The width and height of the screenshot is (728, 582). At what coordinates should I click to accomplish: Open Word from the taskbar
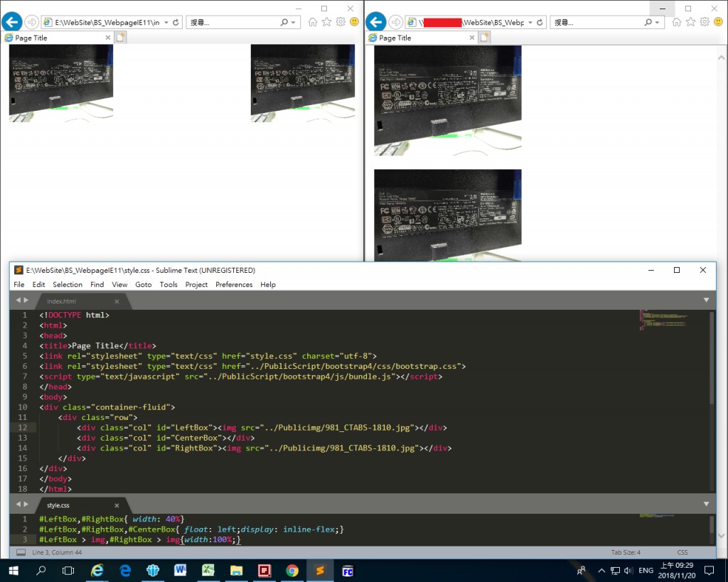180,571
